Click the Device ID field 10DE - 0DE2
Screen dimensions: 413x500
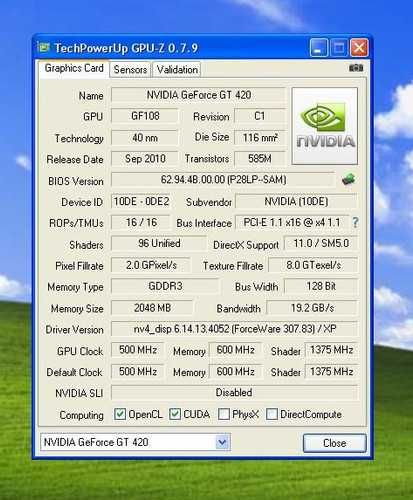click(x=141, y=201)
